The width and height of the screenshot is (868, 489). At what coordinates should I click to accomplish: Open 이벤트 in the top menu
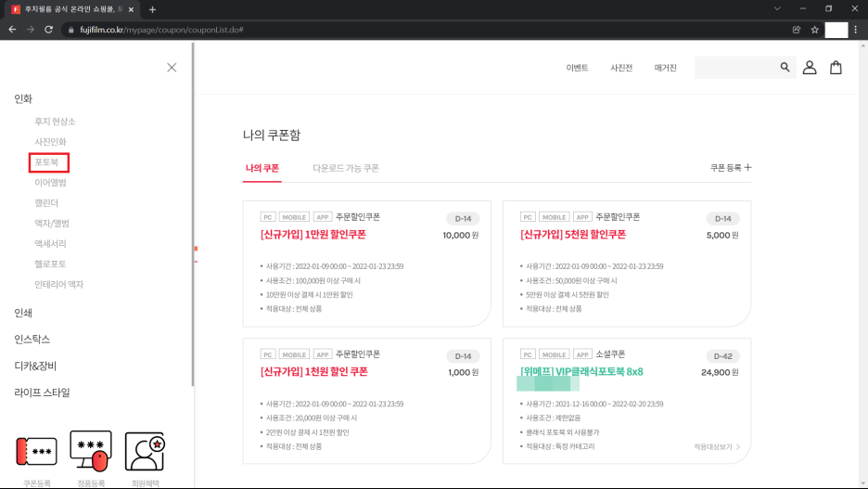577,68
